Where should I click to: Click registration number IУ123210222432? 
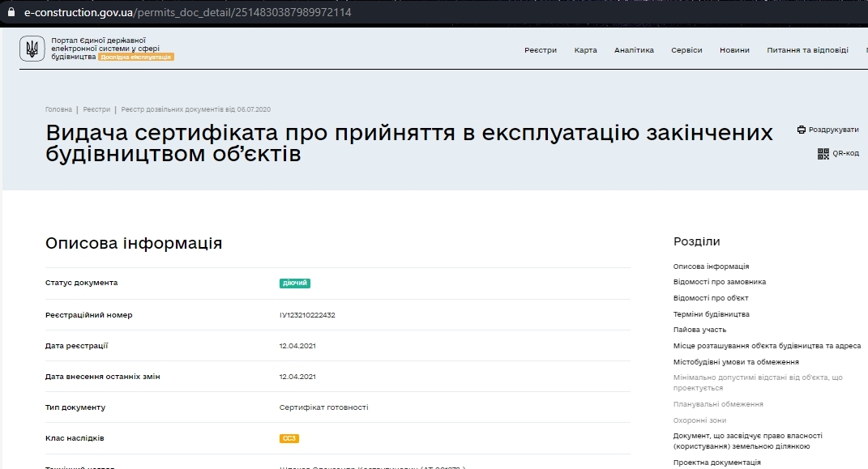pos(307,315)
